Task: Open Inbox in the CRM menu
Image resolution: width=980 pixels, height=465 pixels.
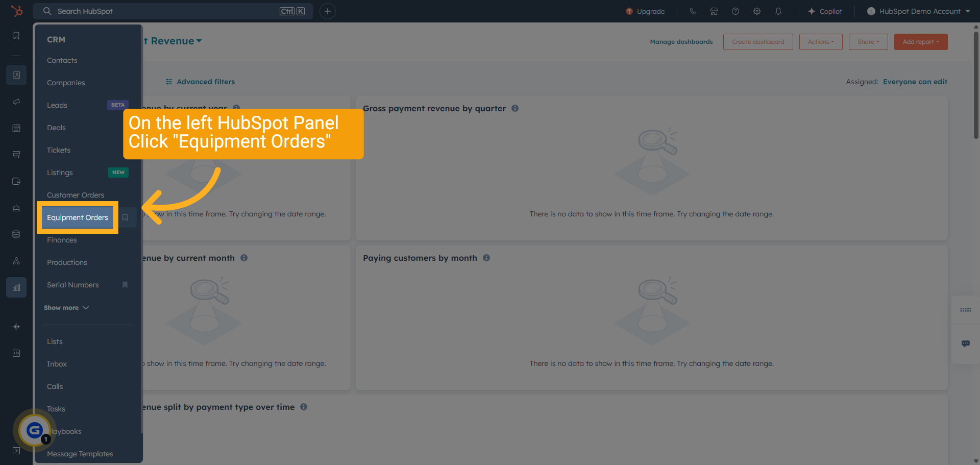Action: coord(57,364)
